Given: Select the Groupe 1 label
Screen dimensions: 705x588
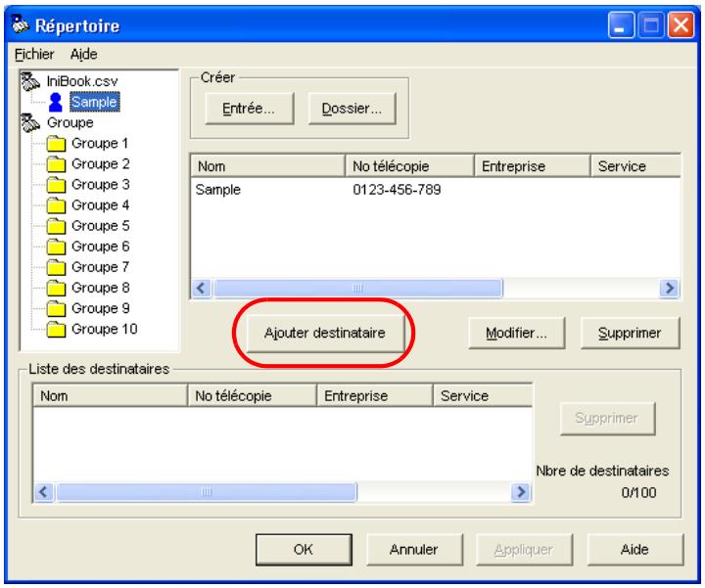Looking at the screenshot, I should coord(100,143).
